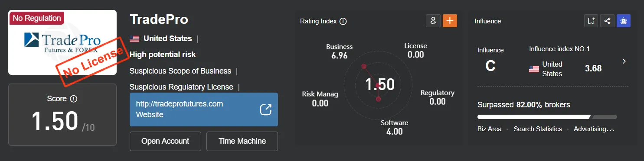Screen dimensions: 644x161
Task: Click the TradePro broker title
Action: (159, 19)
